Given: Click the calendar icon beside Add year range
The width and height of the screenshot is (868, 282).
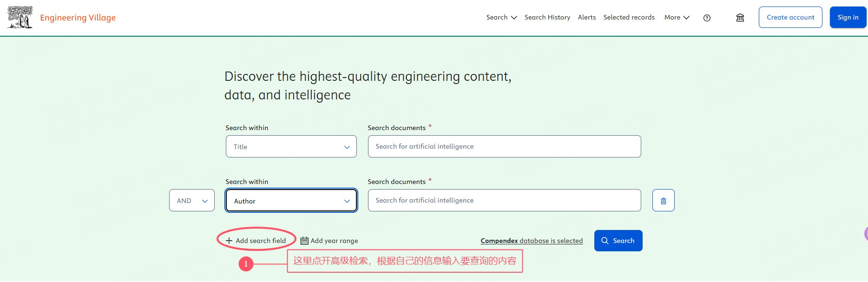Looking at the screenshot, I should (304, 241).
